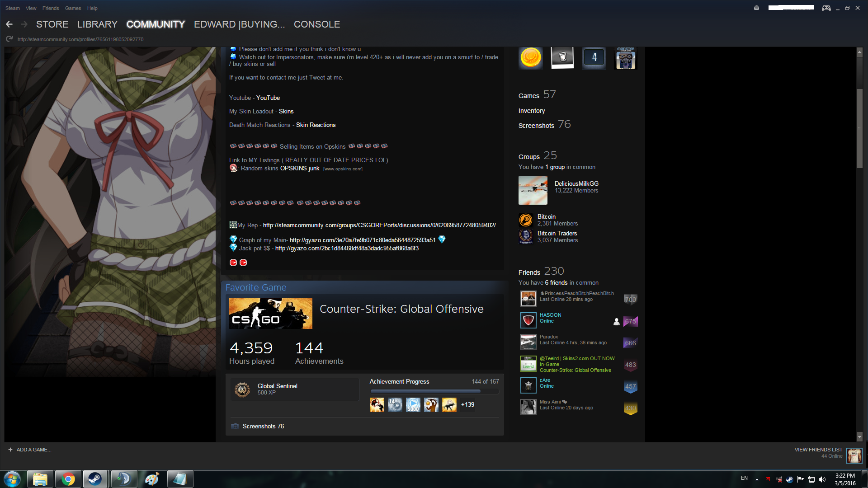Click ADD A GAME button

[30, 450]
